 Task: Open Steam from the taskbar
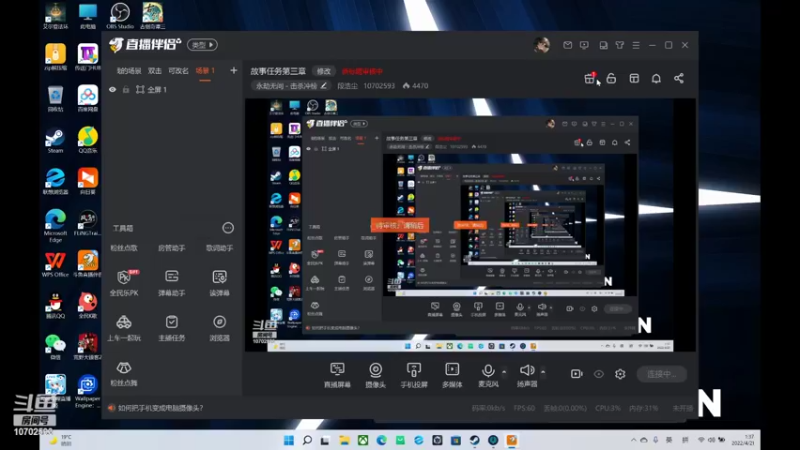pos(474,440)
